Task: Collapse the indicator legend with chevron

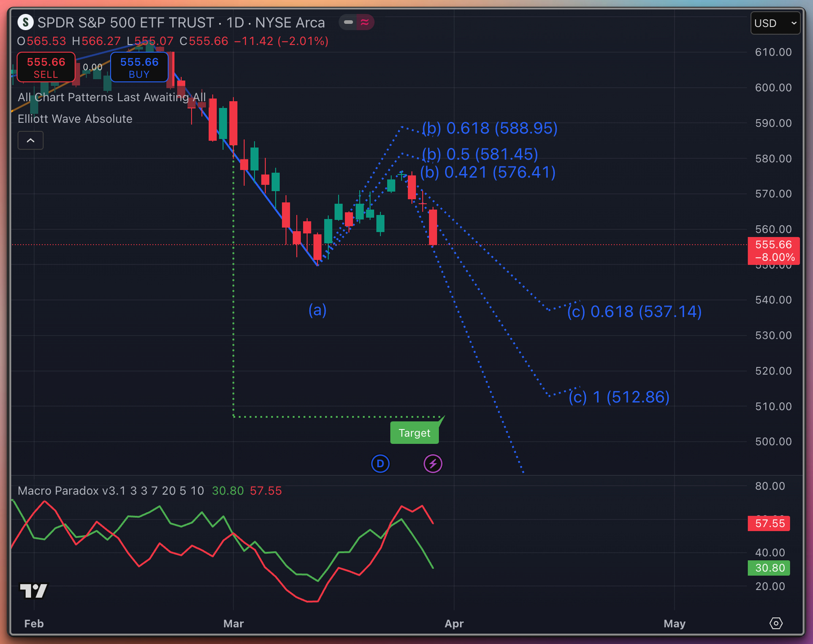Action: 30,140
